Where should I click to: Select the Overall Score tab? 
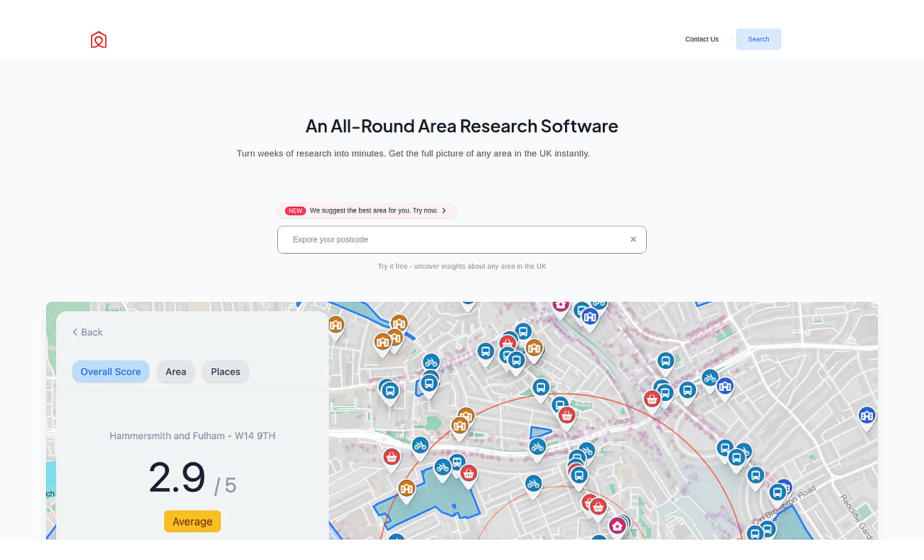pyautogui.click(x=111, y=372)
